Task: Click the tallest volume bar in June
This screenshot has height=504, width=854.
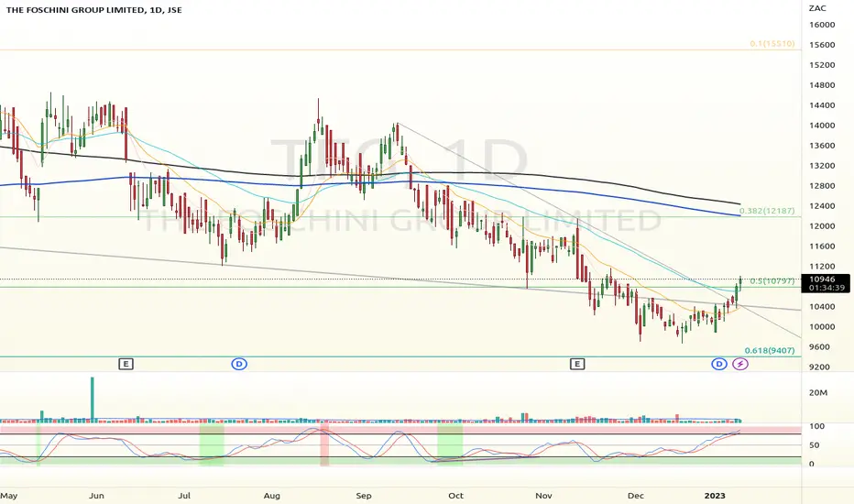Action: (92, 400)
